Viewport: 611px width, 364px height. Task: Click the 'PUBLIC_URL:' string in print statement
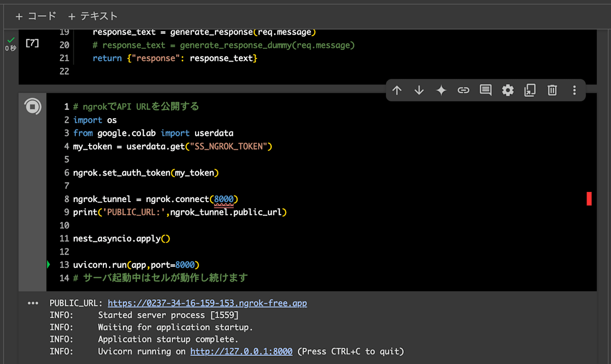click(x=134, y=212)
